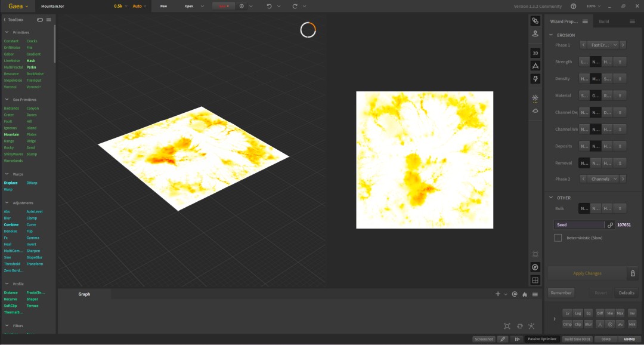This screenshot has height=345, width=644.
Task: Toggle the viewport grid layout icon
Action: coord(535,281)
